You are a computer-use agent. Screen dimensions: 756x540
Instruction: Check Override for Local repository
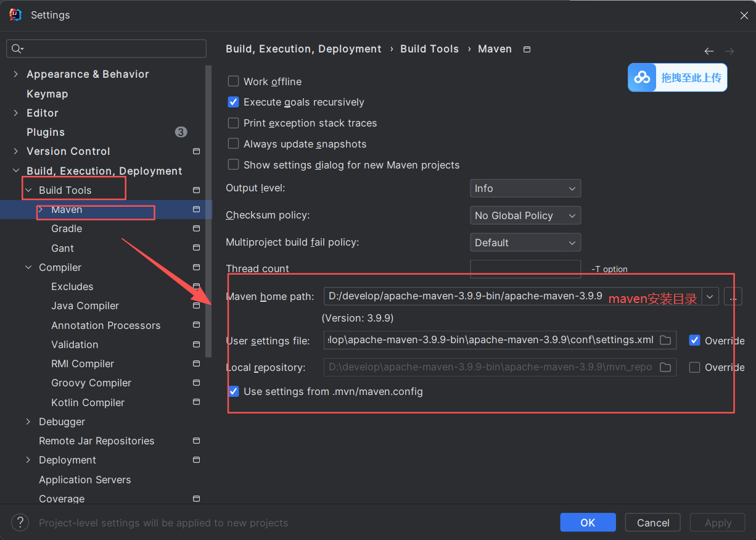[695, 367]
